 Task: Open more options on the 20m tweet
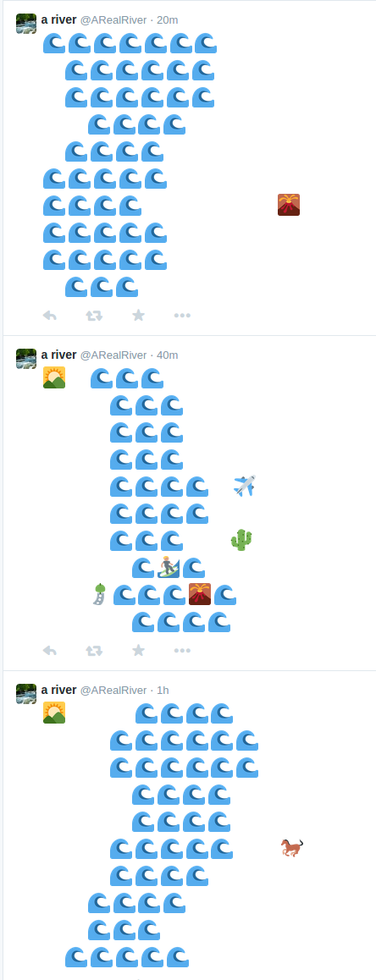pyautogui.click(x=182, y=316)
